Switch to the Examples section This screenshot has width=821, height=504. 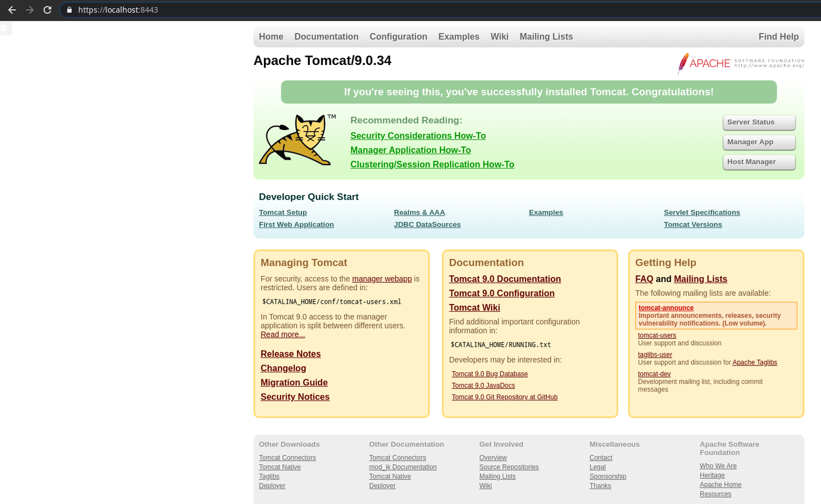pyautogui.click(x=458, y=36)
